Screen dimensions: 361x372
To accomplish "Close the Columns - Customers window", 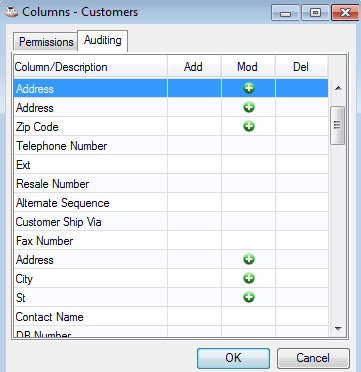I will tap(345, 13).
